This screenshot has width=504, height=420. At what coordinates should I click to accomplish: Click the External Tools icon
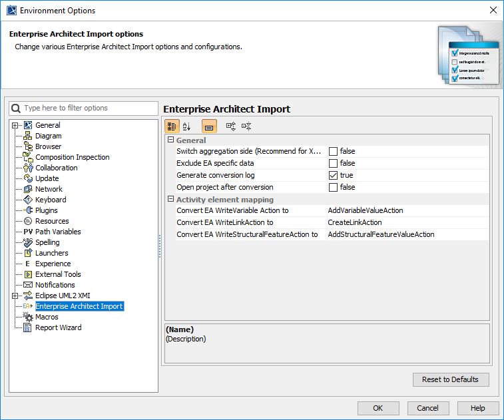pyautogui.click(x=28, y=274)
